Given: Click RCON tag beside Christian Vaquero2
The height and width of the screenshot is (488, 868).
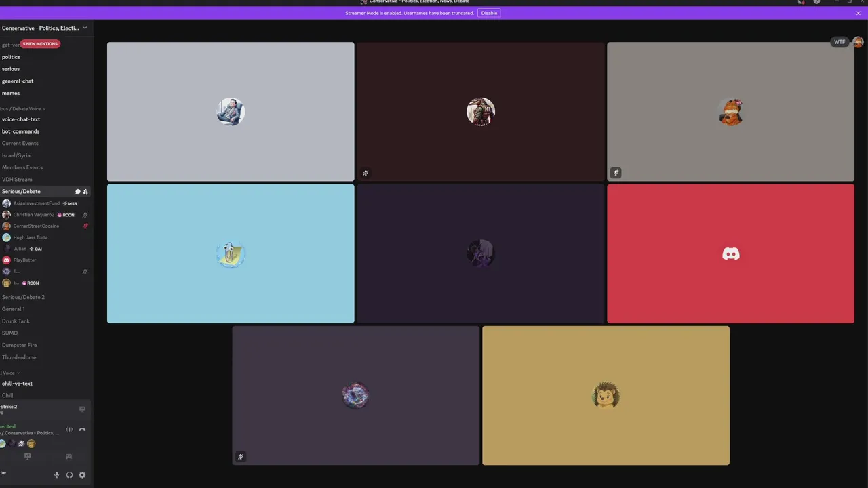Looking at the screenshot, I should pos(66,215).
